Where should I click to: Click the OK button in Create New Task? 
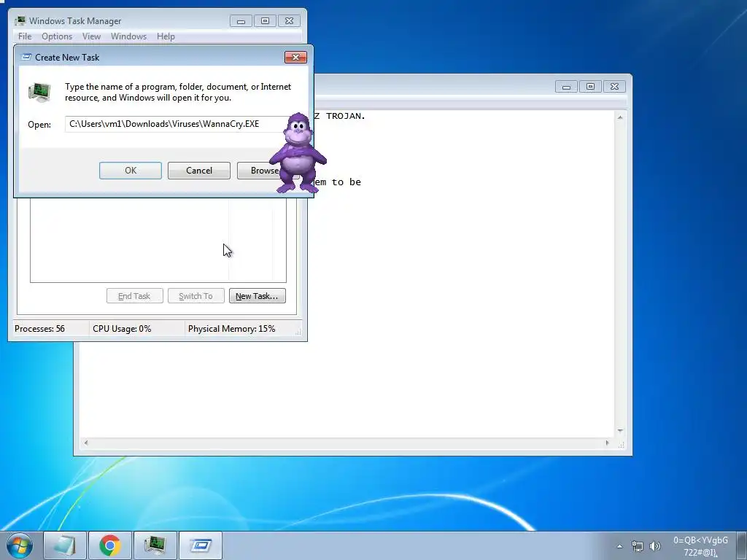click(x=131, y=171)
